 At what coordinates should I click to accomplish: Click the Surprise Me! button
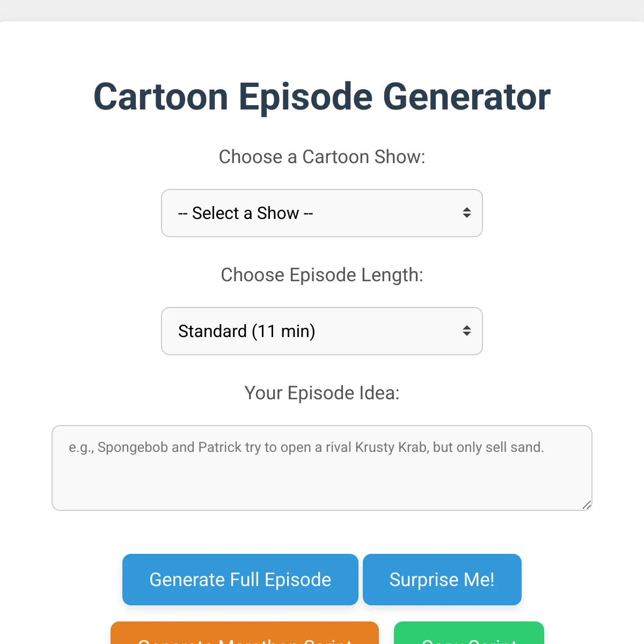(x=442, y=580)
